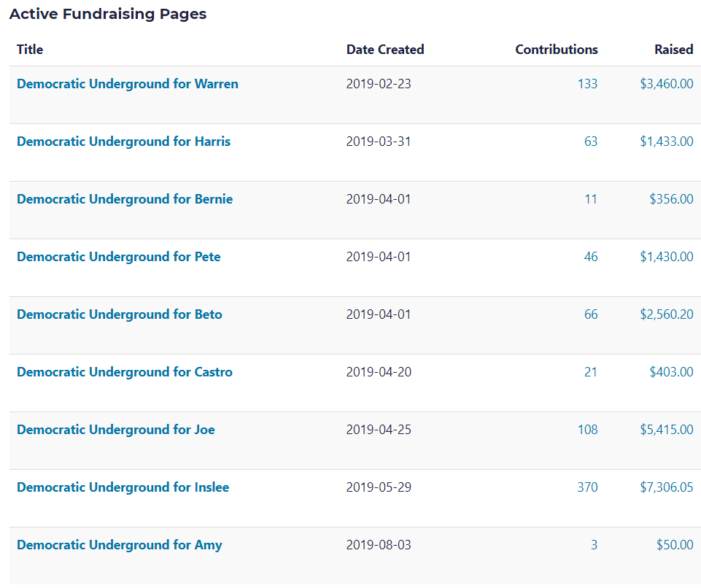Image resolution: width=701 pixels, height=588 pixels.
Task: Click the Contributions column header
Action: tap(557, 50)
